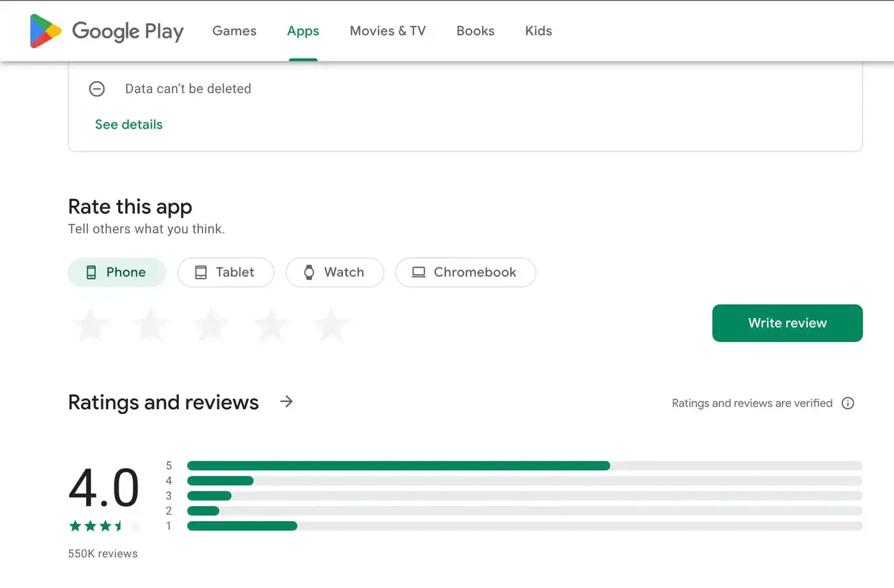Select the Chromebook device icon
This screenshot has width=894, height=588.
(418, 272)
